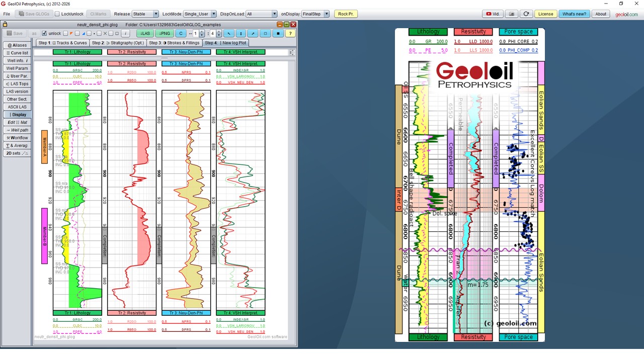The image size is (644, 362).
Task: Switch to Step 1: Tracks & Curves tab
Action: tap(62, 43)
